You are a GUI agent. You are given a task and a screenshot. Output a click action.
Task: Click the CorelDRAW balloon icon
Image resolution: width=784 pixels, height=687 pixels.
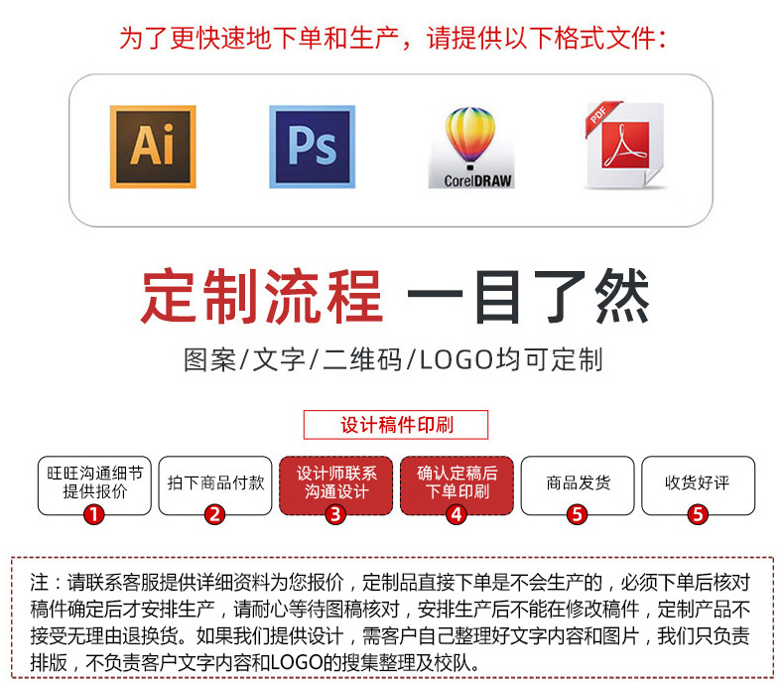(x=471, y=148)
